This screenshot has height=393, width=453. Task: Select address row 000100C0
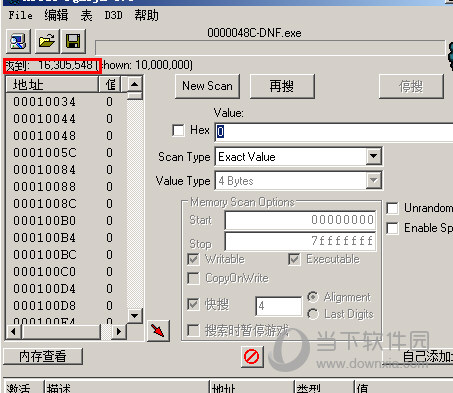click(x=66, y=272)
